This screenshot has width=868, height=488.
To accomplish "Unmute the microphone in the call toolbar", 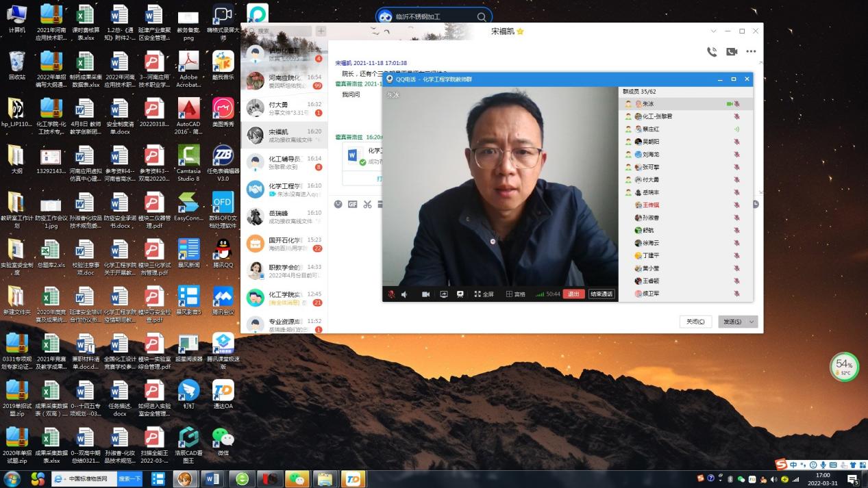I will [389, 294].
